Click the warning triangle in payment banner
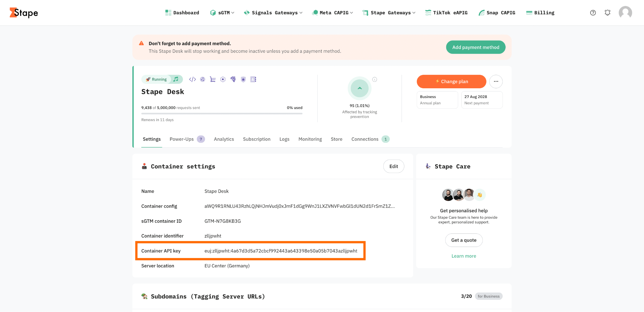Image resolution: width=644 pixels, height=312 pixels. tap(142, 43)
